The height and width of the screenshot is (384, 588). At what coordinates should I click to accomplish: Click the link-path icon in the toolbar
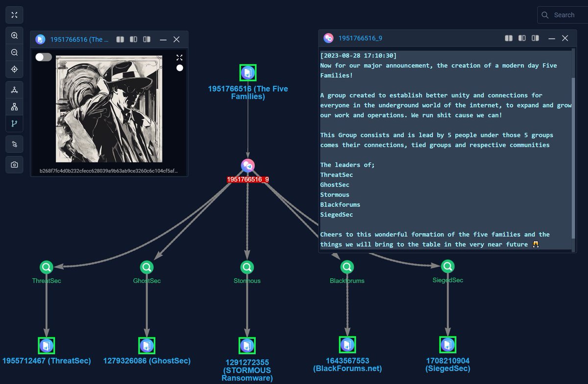click(14, 144)
